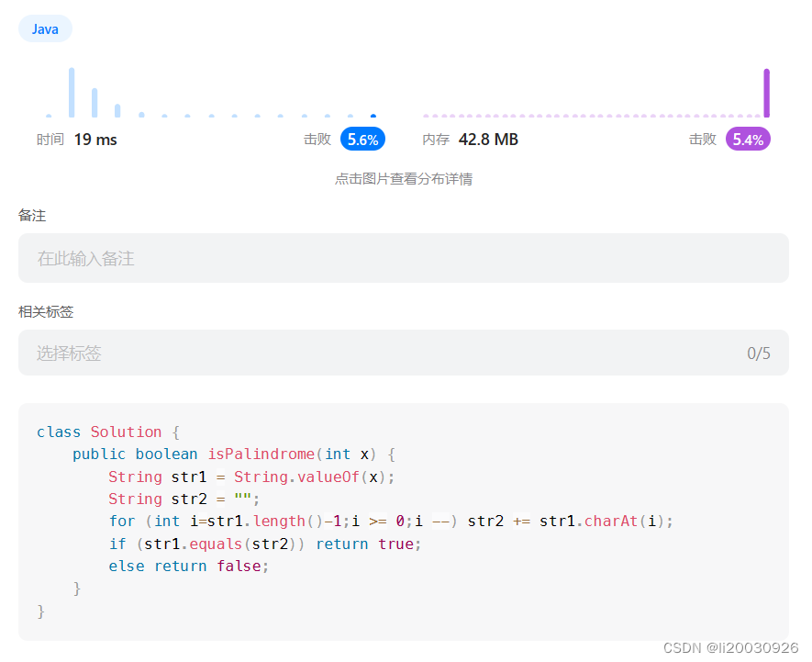This screenshot has width=812, height=662.
Task: Click the 5.6% runtime beats badge
Action: [362, 139]
